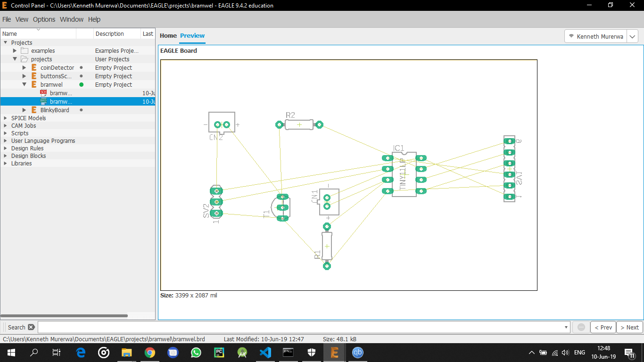Image resolution: width=644 pixels, height=362 pixels.
Task: Launch Google Chrome from the taskbar
Action: click(x=150, y=352)
